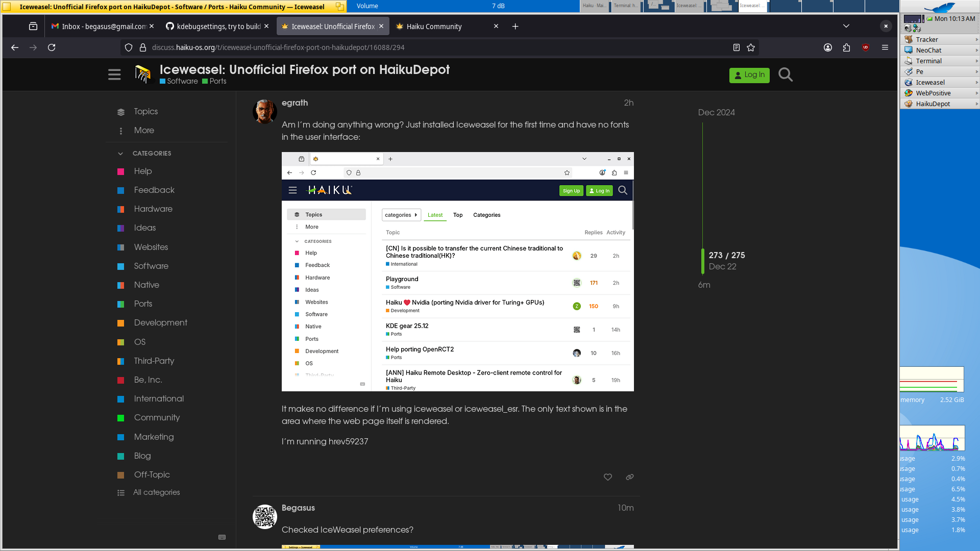This screenshot has width=980, height=551.
Task: Open the extensions puzzle icon
Action: click(846, 47)
